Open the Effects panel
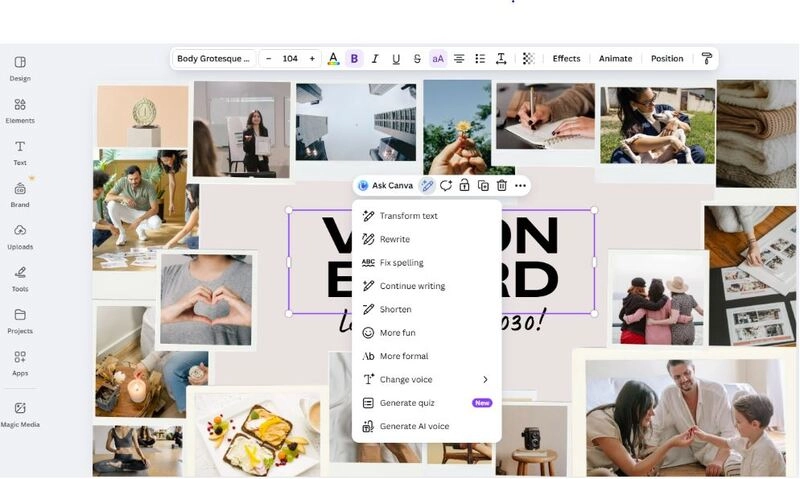The image size is (800, 479). click(566, 59)
